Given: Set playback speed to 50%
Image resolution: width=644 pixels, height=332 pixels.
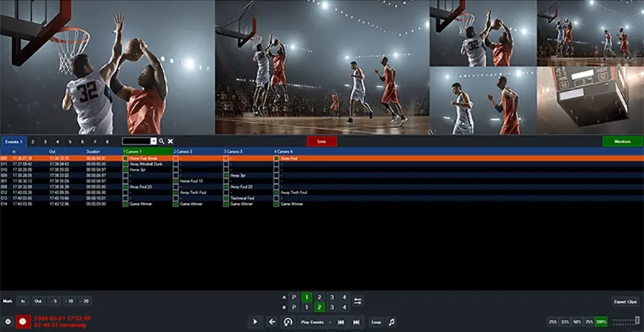Looking at the screenshot, I should [x=577, y=322].
